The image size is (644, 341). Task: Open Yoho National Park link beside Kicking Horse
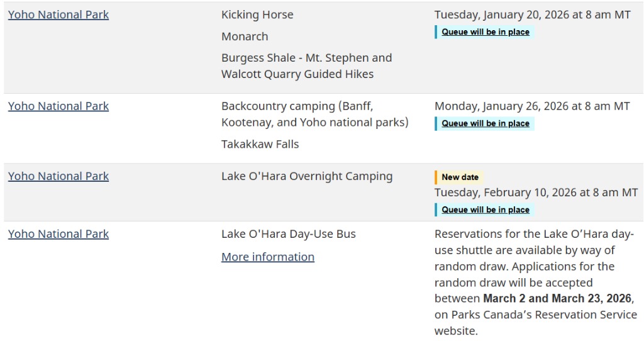click(x=58, y=14)
